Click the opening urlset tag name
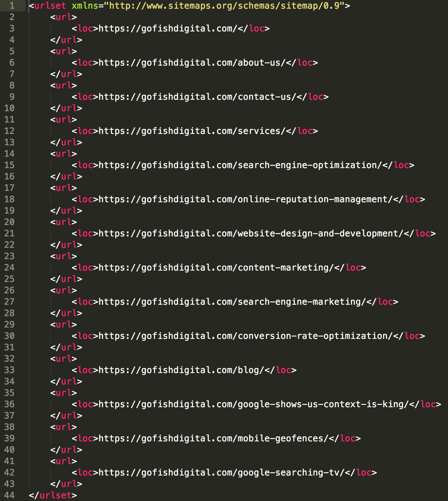The image size is (448, 501). click(50, 6)
